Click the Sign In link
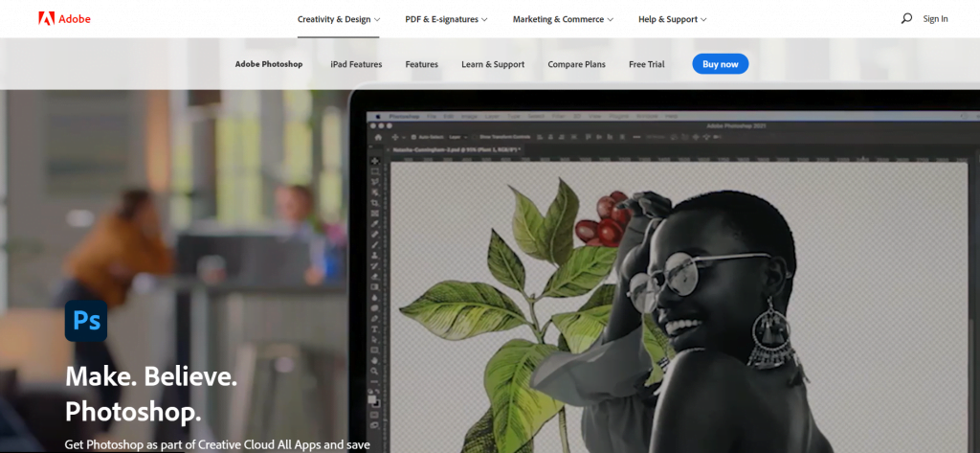Screen dimensions: 980x453 935,19
